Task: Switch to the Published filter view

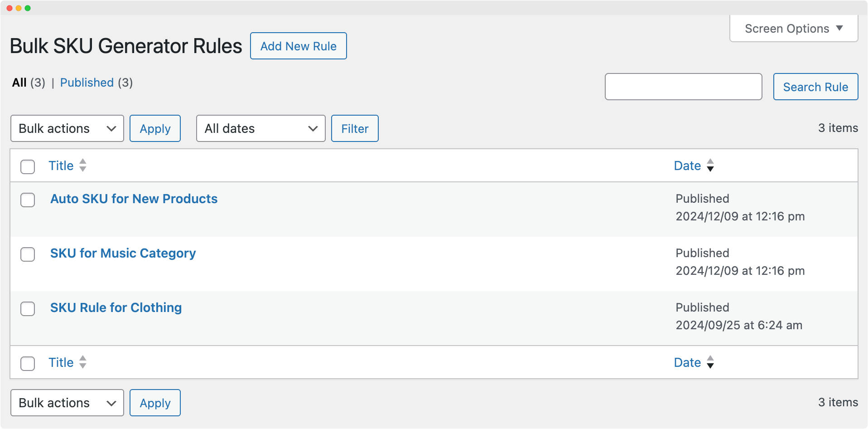Action: pos(87,83)
